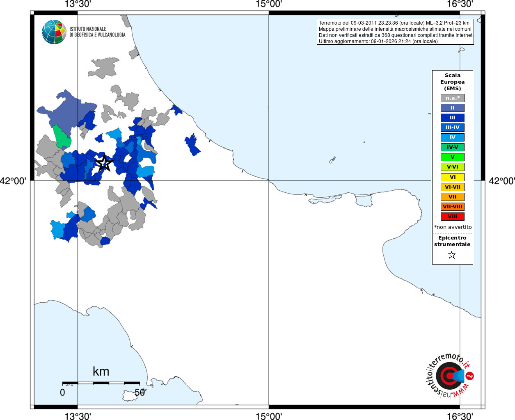Image resolution: width=515 pixels, height=420 pixels.
Task: Click the 'Epicentro strumentale' label
Action: coord(452,241)
